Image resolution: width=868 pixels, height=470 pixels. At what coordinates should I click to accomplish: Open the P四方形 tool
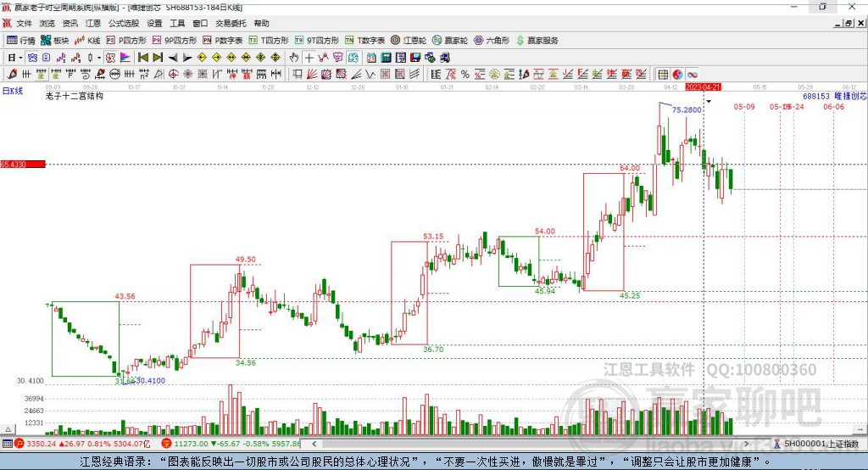(126, 41)
